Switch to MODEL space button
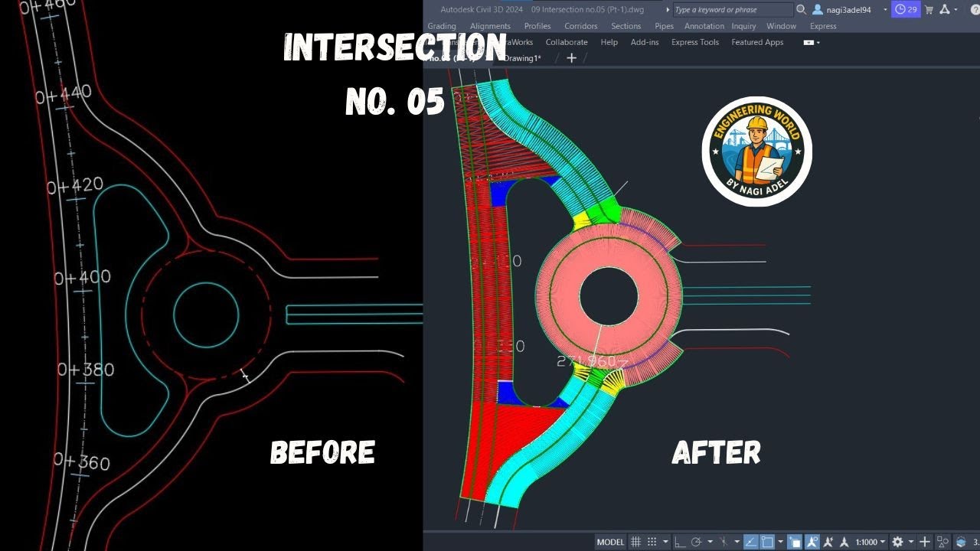This screenshot has height=551, width=980. pos(610,542)
